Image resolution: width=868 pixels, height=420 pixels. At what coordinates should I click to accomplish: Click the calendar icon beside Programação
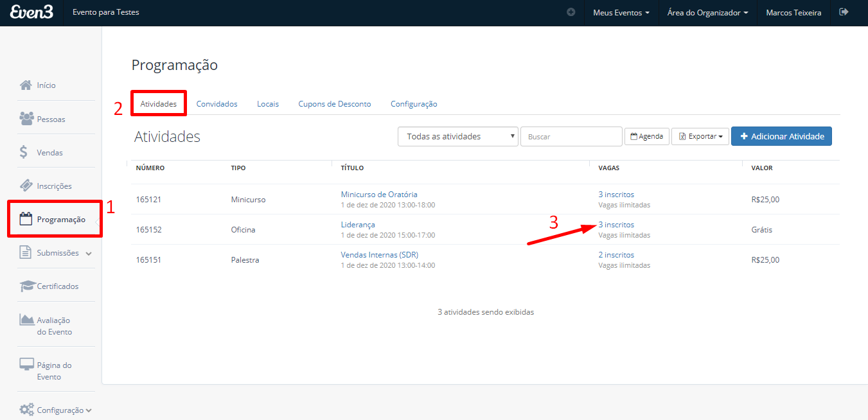pos(26,219)
